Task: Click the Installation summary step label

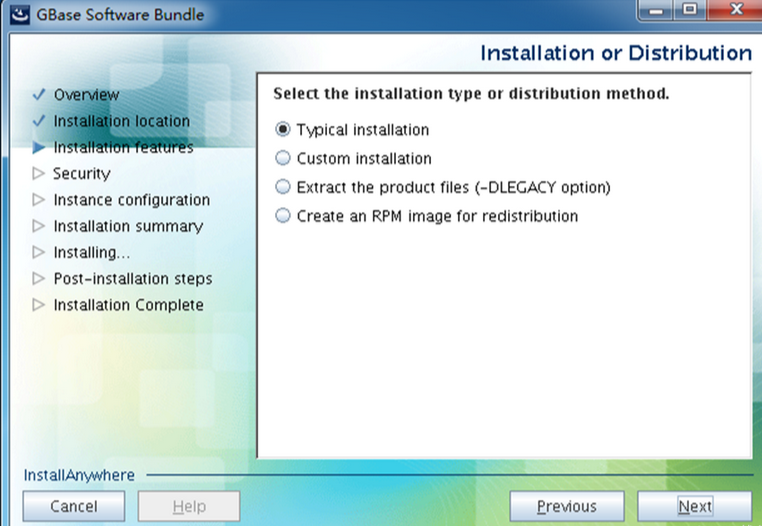Action: pos(128,226)
